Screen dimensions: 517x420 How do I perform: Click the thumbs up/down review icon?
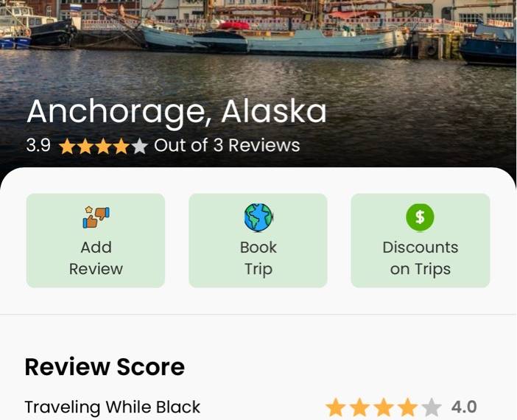click(x=96, y=217)
